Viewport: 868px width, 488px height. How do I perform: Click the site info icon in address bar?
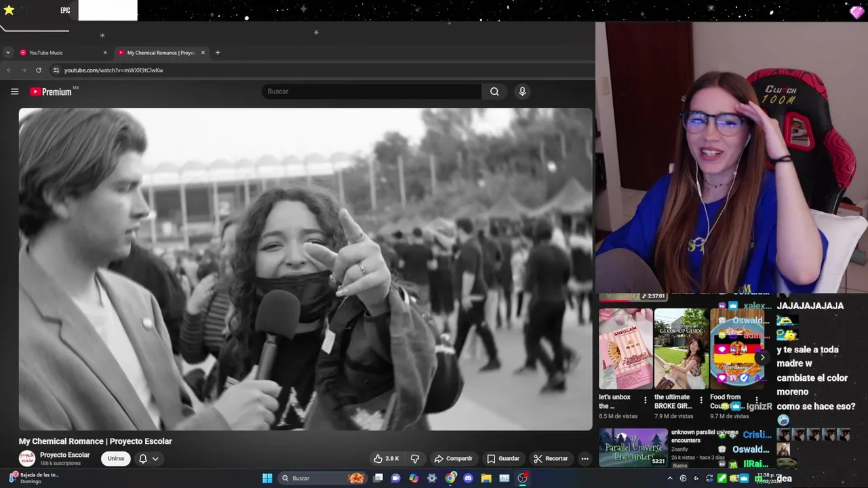pyautogui.click(x=56, y=70)
